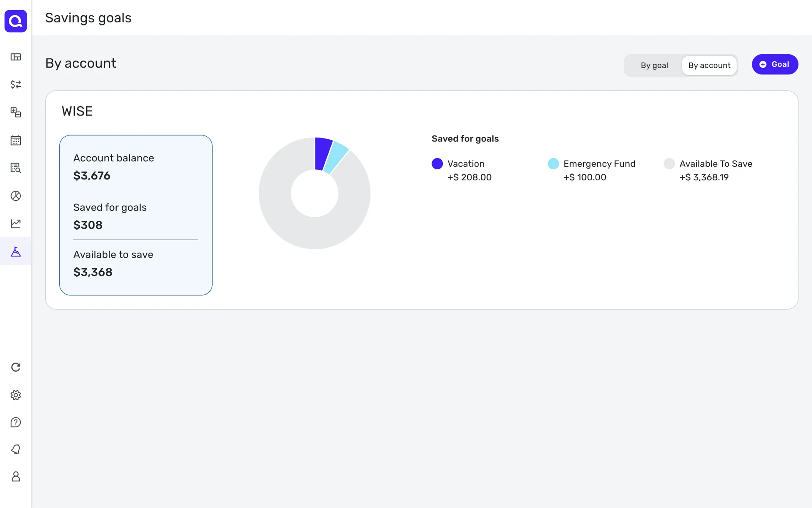The height and width of the screenshot is (508, 812).
Task: Open the calendar icon in sidebar
Action: (16, 141)
